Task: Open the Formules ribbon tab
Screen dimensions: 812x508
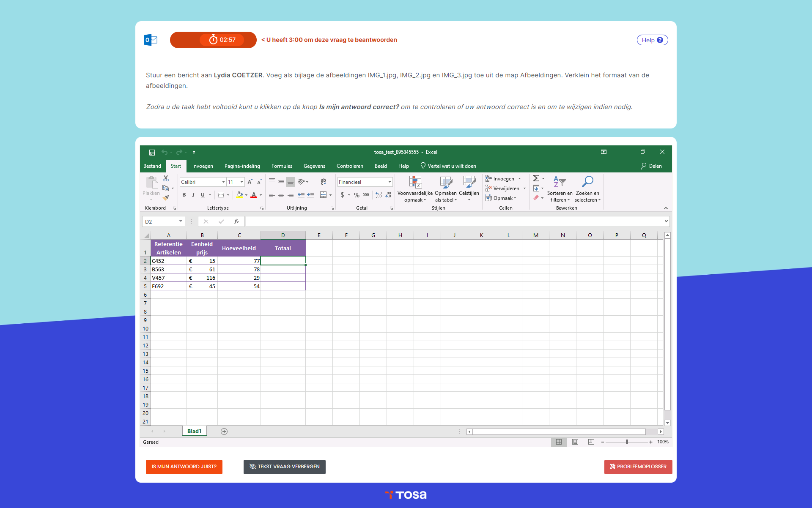Action: pyautogui.click(x=282, y=166)
